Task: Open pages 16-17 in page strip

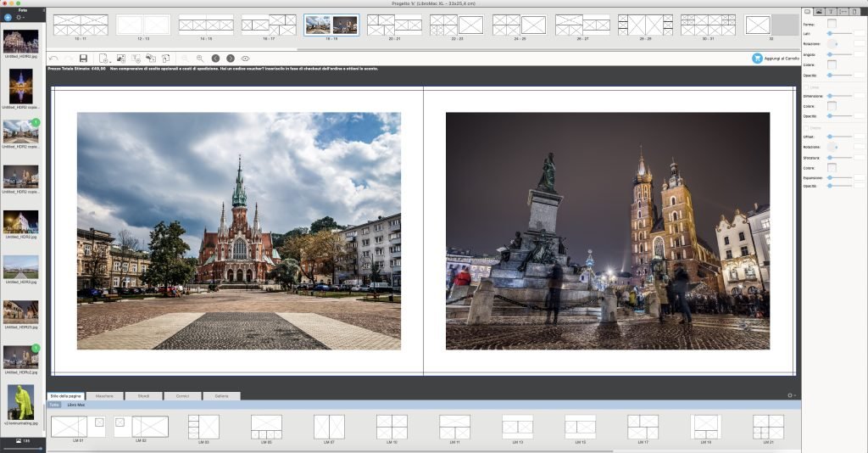Action: (x=269, y=25)
